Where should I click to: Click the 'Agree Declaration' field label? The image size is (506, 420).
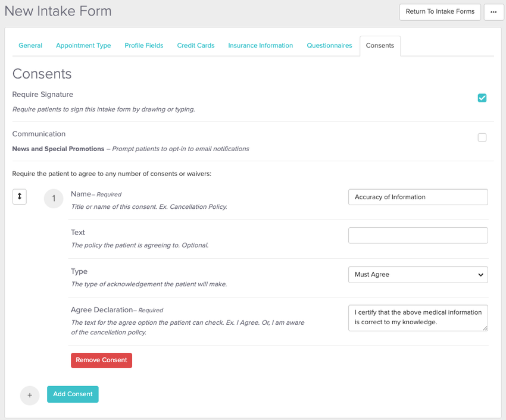coord(102,310)
